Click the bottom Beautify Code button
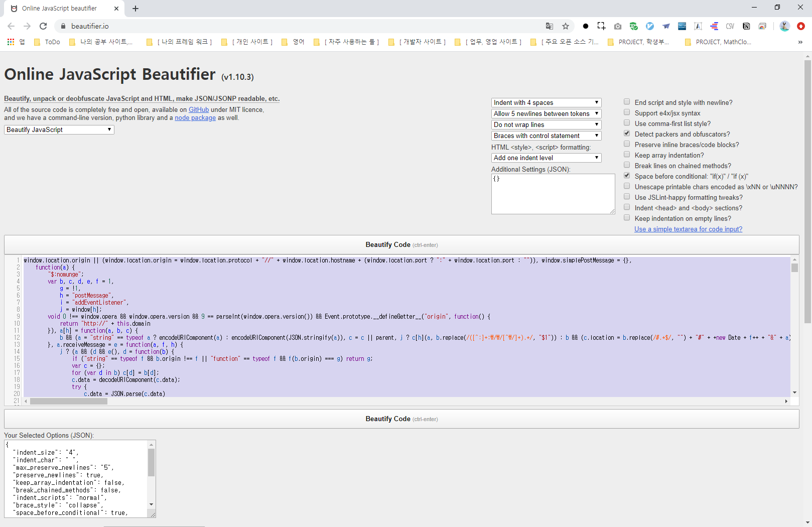 tap(401, 419)
